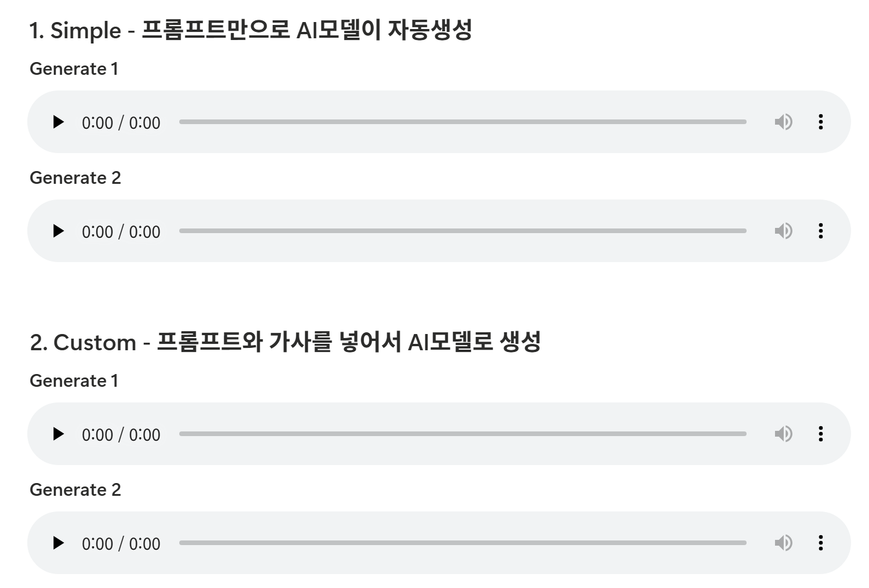
Task: Mute the volume on Simple Generate 1 player
Action: (x=784, y=122)
